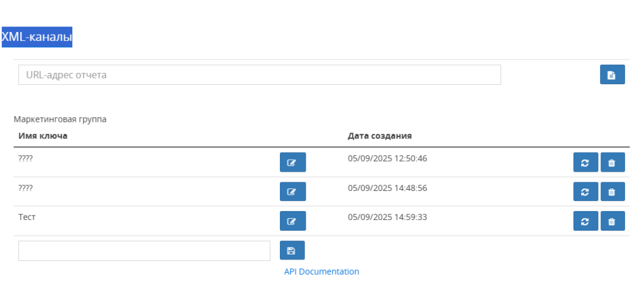Click the report document icon button
Image resolution: width=644 pixels, height=284 pixels.
(612, 75)
